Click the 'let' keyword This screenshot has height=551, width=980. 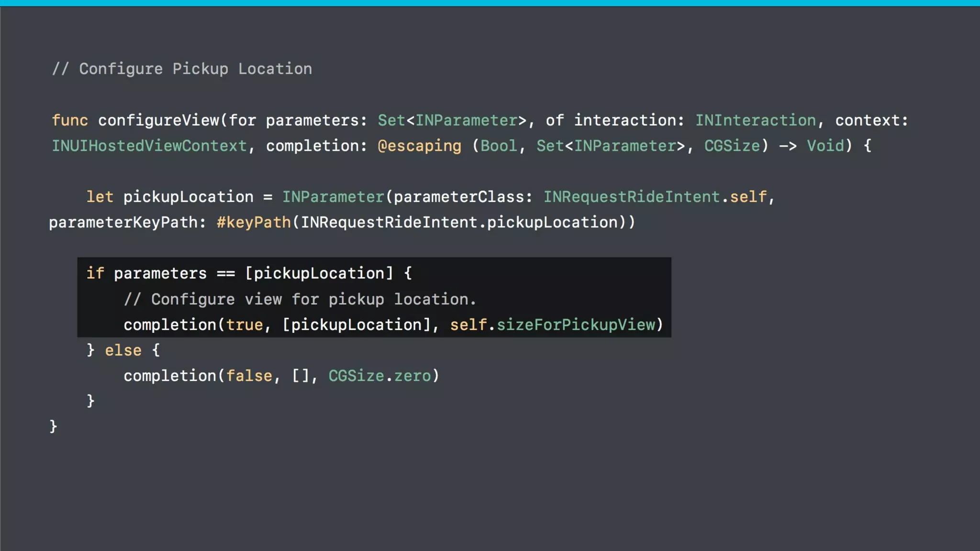[100, 197]
